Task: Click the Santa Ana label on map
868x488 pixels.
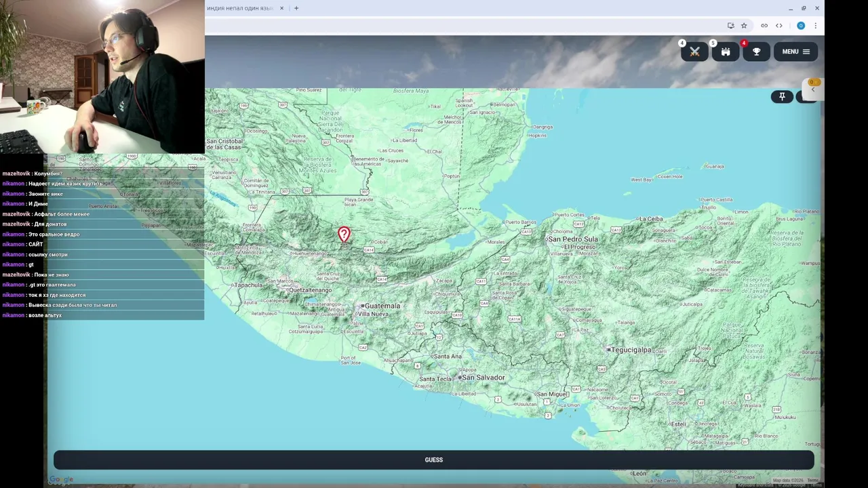Action: point(448,356)
